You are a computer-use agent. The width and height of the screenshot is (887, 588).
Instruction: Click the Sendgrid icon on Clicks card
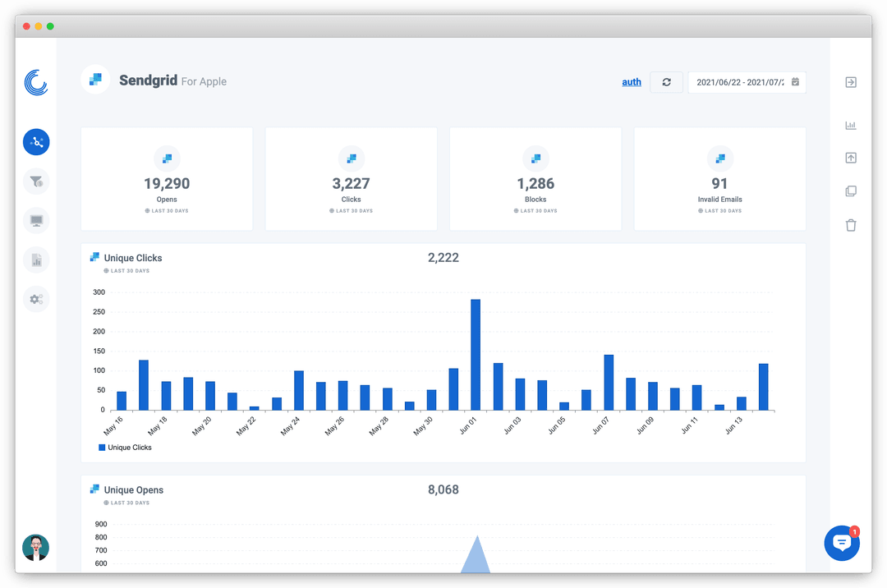[352, 158]
